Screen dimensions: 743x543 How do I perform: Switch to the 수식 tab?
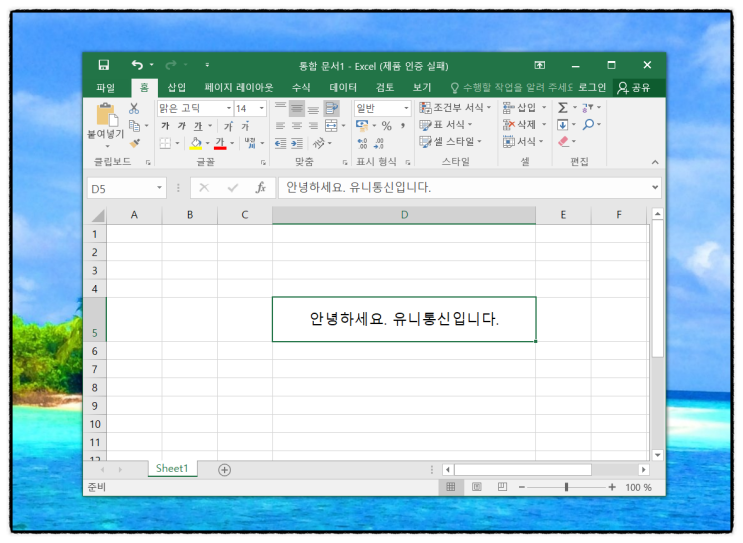click(301, 88)
